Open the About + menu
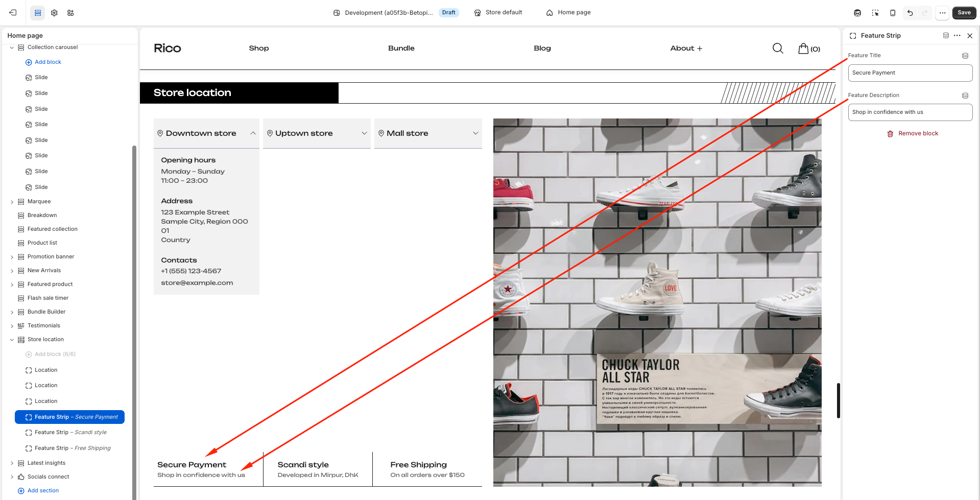This screenshot has width=980, height=500. point(686,48)
